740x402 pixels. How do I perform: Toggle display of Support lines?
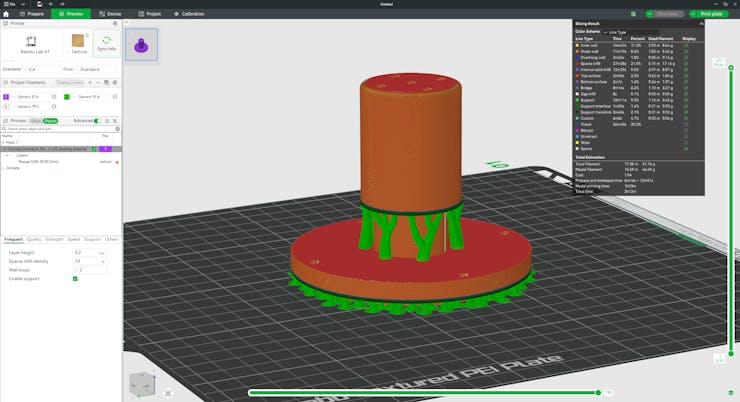click(686, 100)
